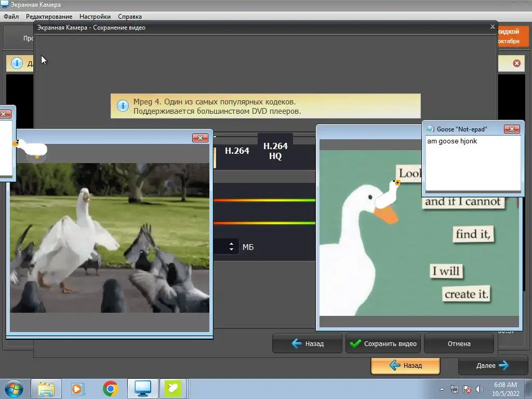Click the Далее button
This screenshot has height=399, width=532.
(x=492, y=365)
